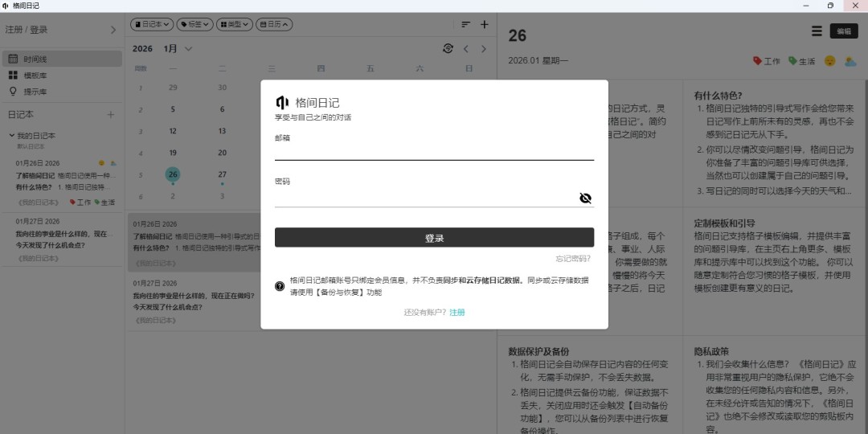
Task: Open the hamburger menu icon beside 编辑
Action: coord(817,31)
